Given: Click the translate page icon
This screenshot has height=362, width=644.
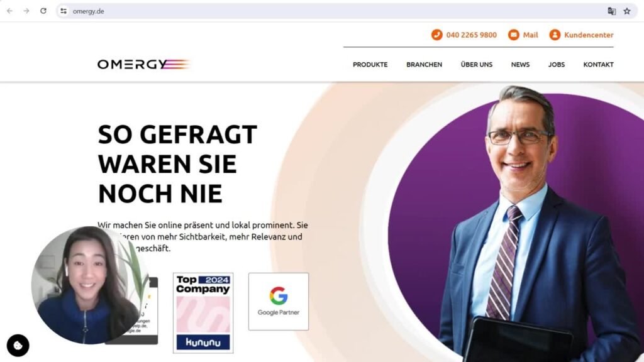Looking at the screenshot, I should click(611, 11).
